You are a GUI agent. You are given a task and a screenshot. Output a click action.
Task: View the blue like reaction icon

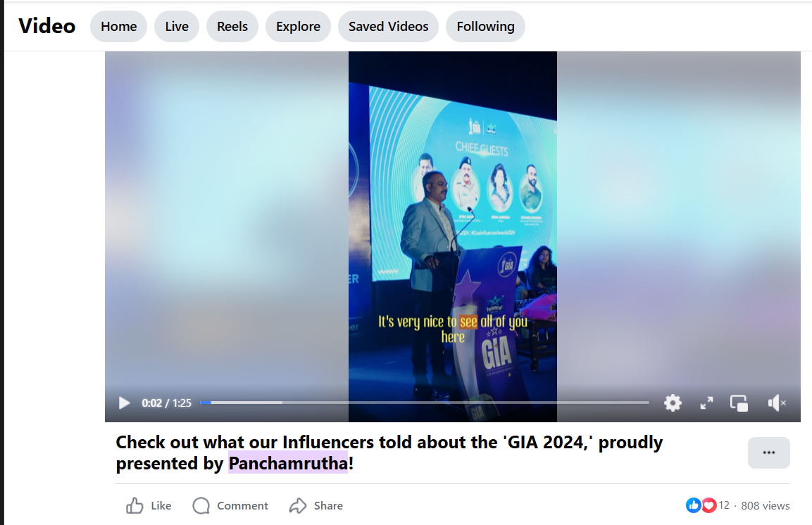point(693,505)
